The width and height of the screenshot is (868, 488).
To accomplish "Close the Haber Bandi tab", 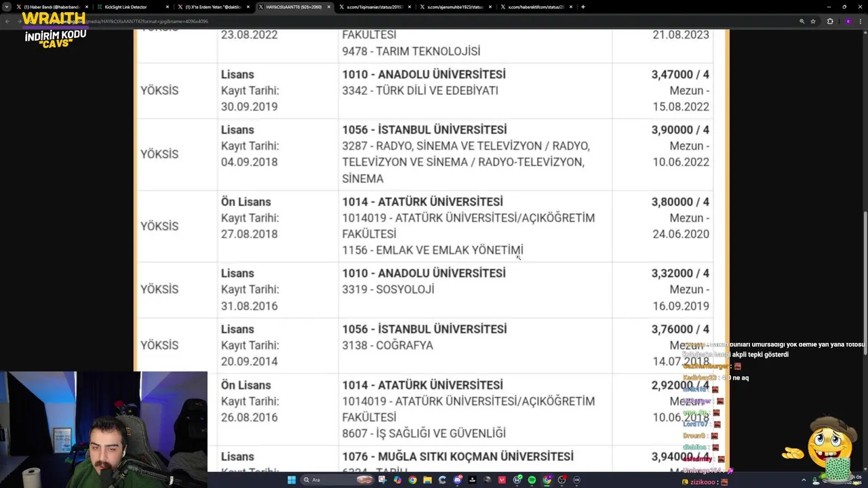I will [x=87, y=7].
